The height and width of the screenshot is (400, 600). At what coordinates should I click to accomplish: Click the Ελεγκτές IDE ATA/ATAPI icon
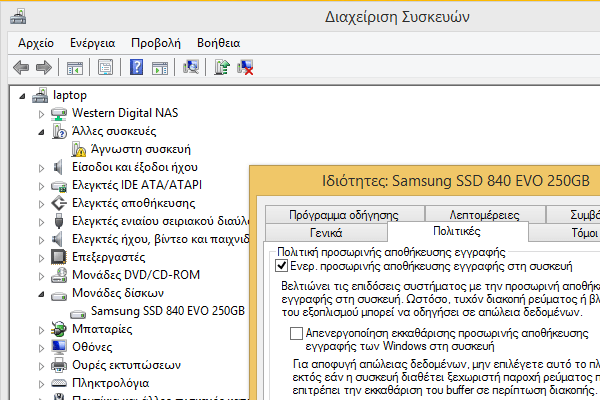click(59, 186)
